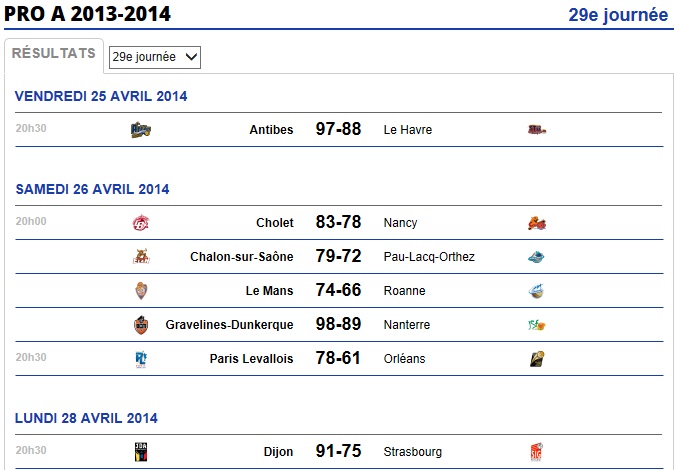This screenshot has height=470, width=674.
Task: Open the Antibes 97-88 score details
Action: pos(338,129)
